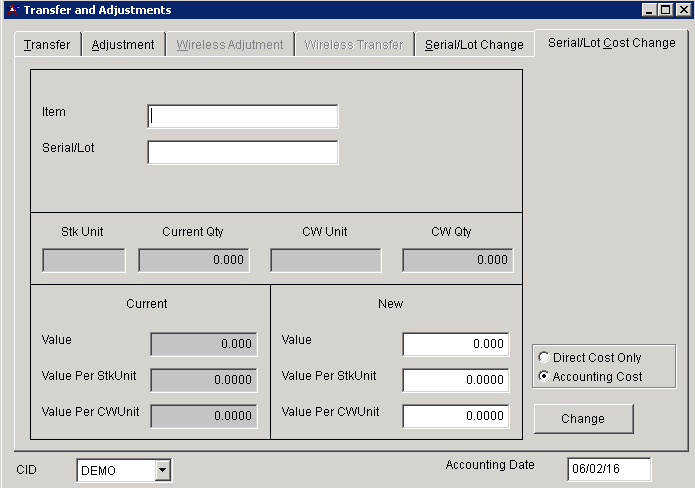Edit the New Value field

(455, 344)
